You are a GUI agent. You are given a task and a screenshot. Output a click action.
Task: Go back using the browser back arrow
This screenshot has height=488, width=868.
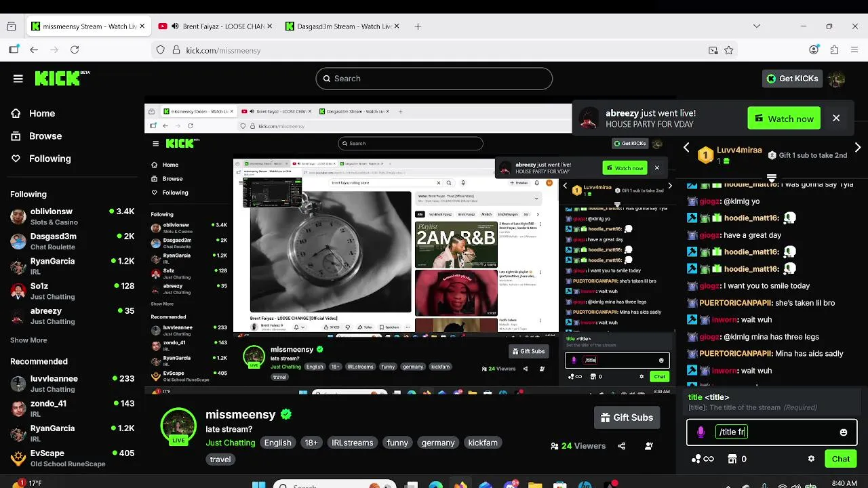click(x=34, y=50)
